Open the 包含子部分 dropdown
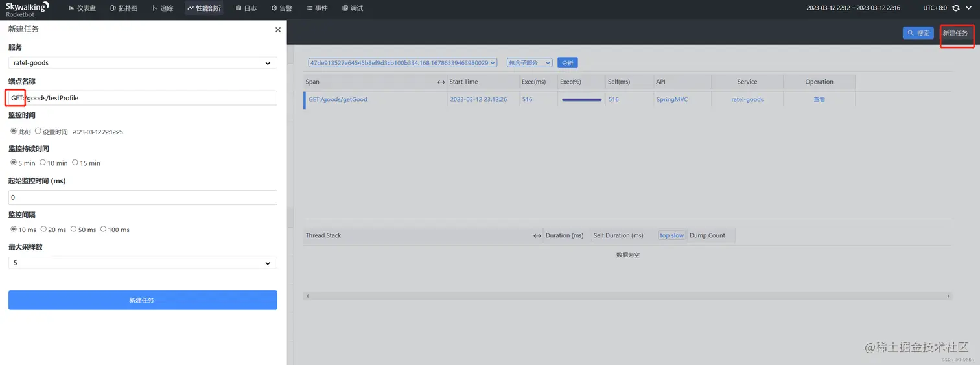 pyautogui.click(x=530, y=63)
